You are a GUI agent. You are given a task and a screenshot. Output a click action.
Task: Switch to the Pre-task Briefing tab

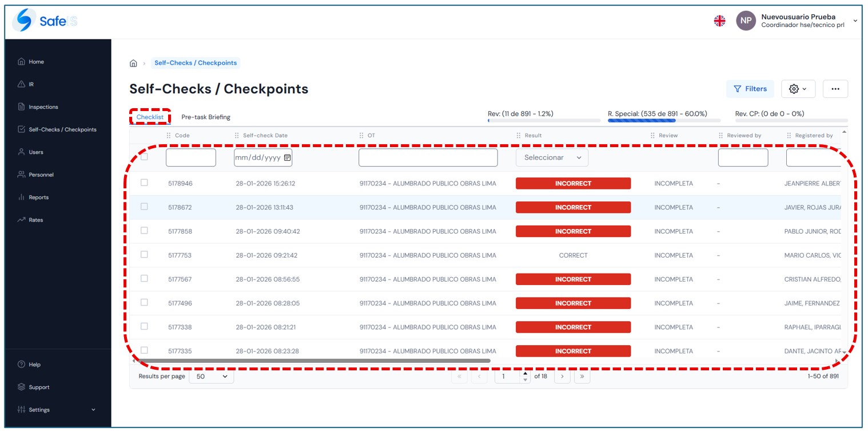[206, 117]
